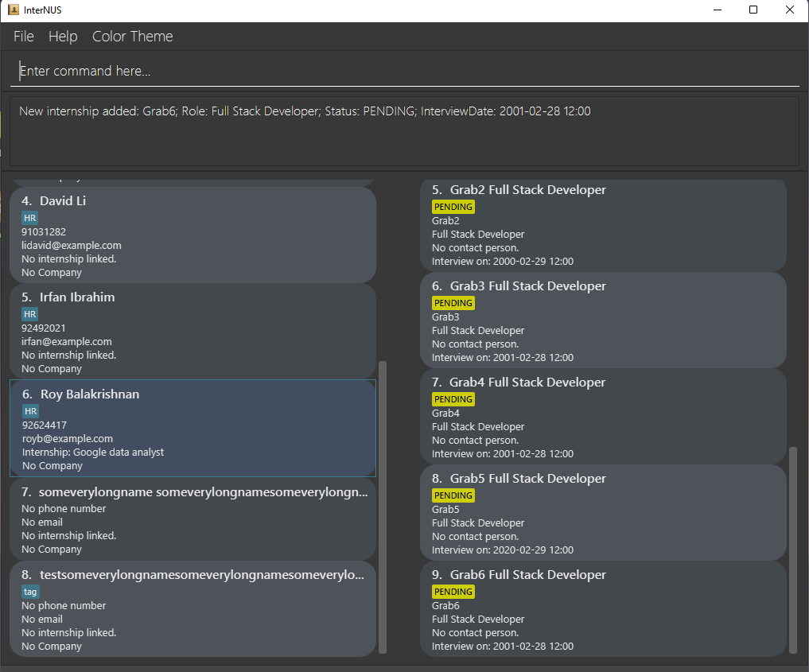
Task: Click the blue 'tag' label on contact 8
Action: [30, 592]
